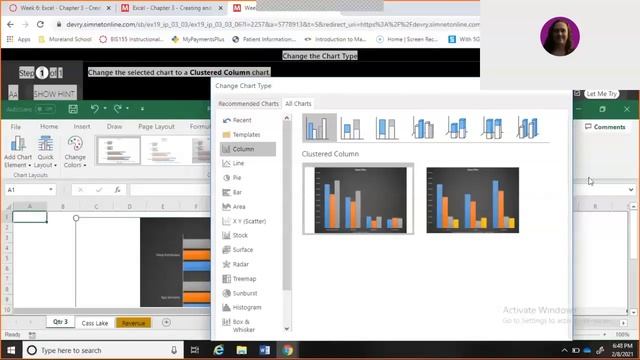640x360 pixels.
Task: Open the Name Box dropdown arrow
Action: (51, 189)
